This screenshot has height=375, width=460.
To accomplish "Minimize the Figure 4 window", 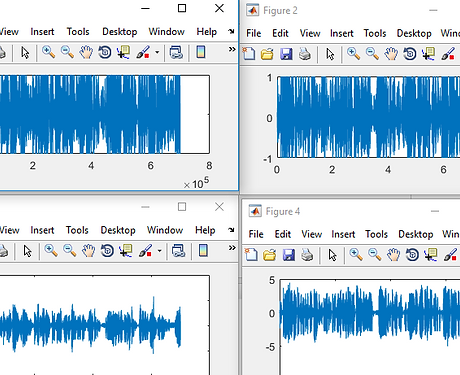I will point(435,211).
